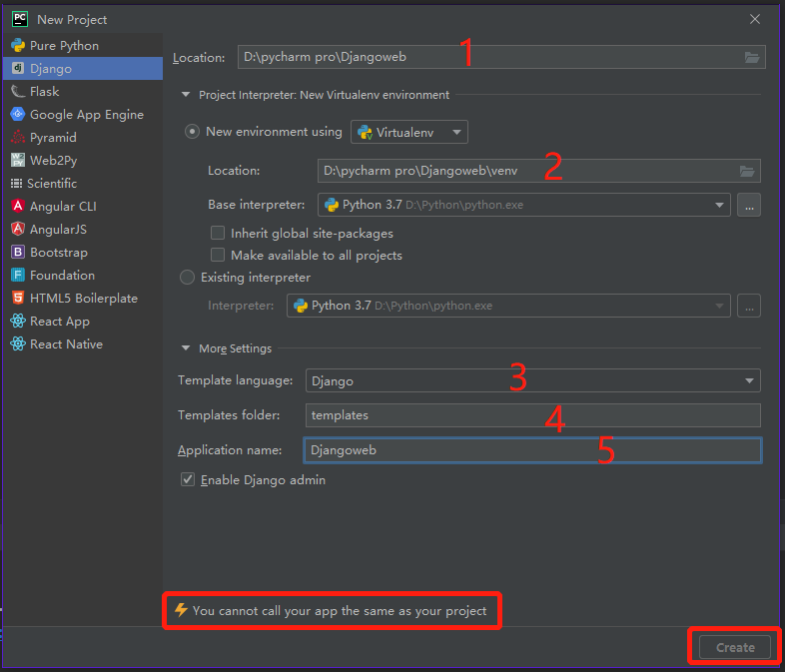Select Pure Python project type

83,46
